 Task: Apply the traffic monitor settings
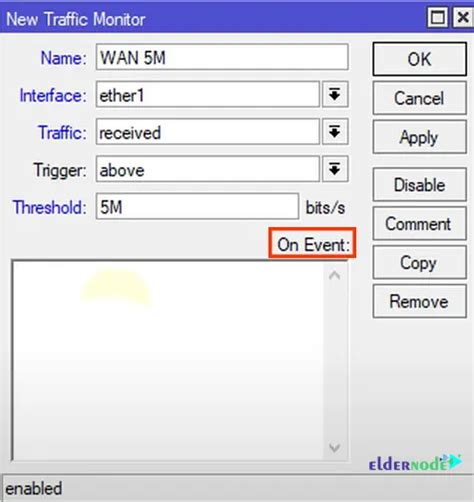pyautogui.click(x=420, y=137)
